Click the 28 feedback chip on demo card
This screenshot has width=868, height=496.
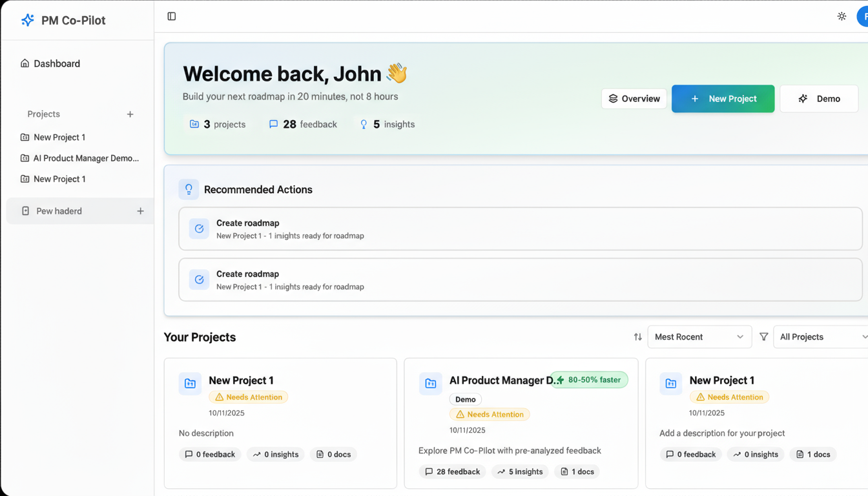tap(452, 471)
